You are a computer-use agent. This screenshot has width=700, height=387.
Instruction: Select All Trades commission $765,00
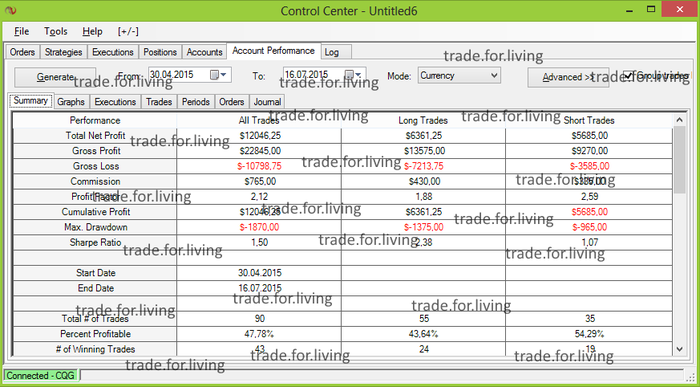coord(260,182)
